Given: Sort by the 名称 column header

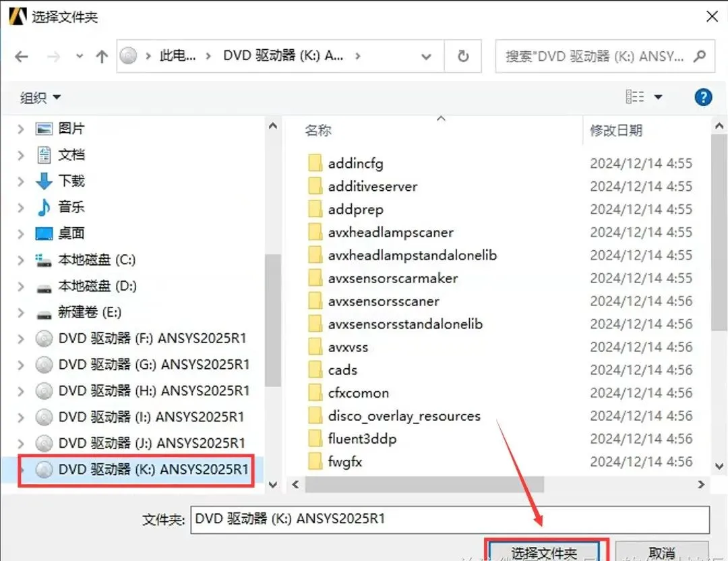Looking at the screenshot, I should click(318, 131).
